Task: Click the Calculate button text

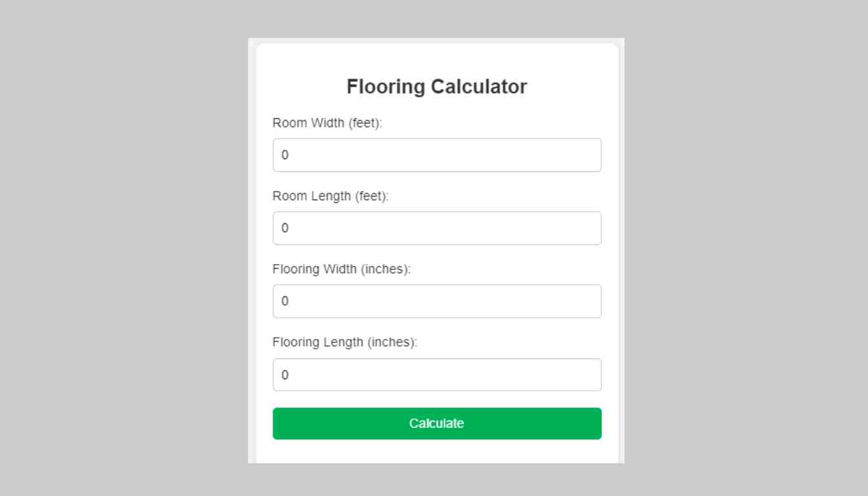Action: tap(436, 423)
